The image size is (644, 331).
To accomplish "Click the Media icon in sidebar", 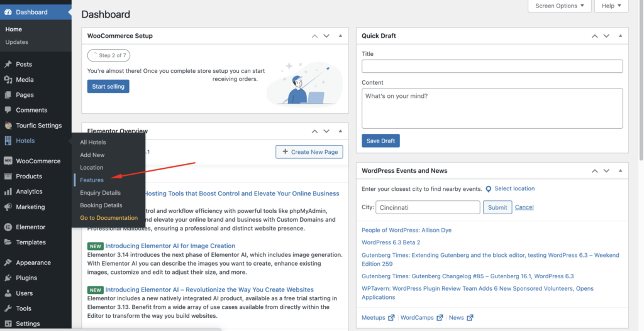I will pos(8,80).
